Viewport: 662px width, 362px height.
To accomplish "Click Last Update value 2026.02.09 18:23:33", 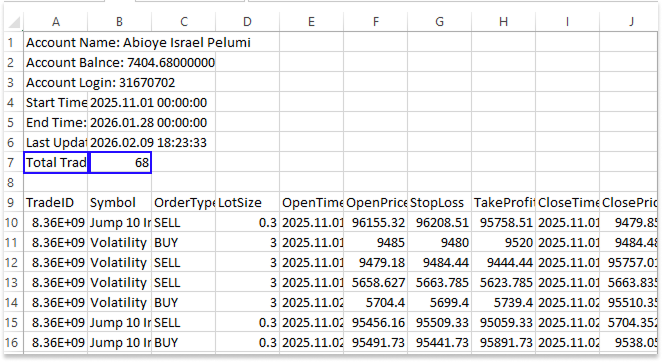I will tap(119, 142).
